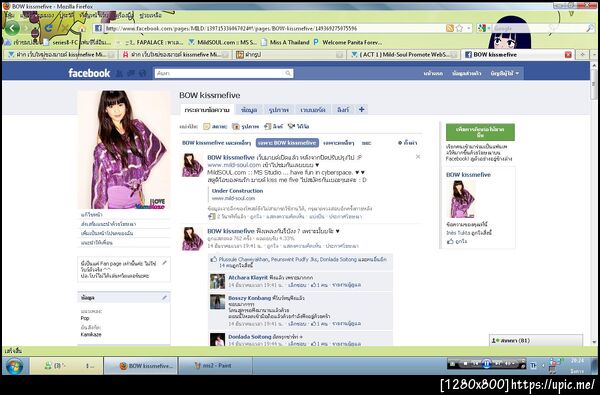
Task: Open the Account dropdown in Facebook header
Action: tap(505, 73)
